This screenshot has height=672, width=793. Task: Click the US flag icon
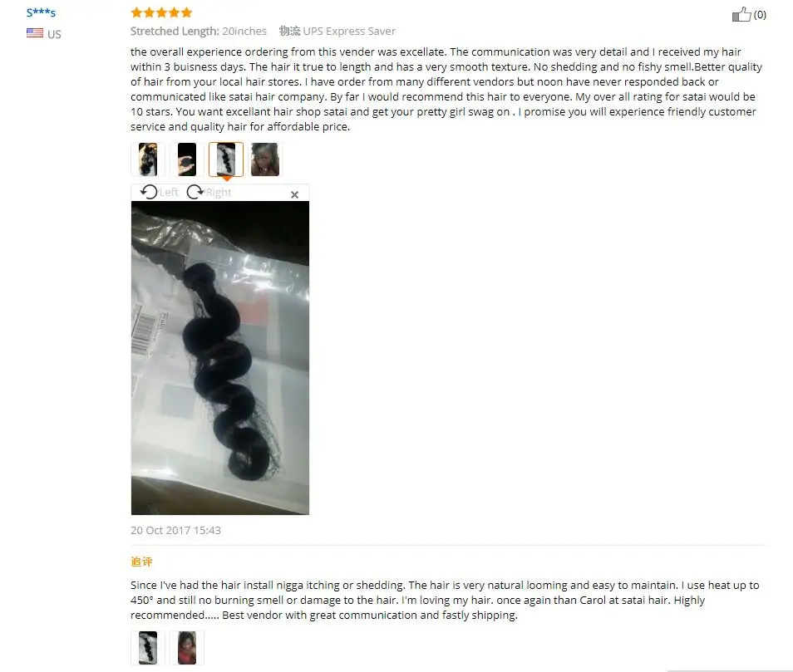point(35,33)
